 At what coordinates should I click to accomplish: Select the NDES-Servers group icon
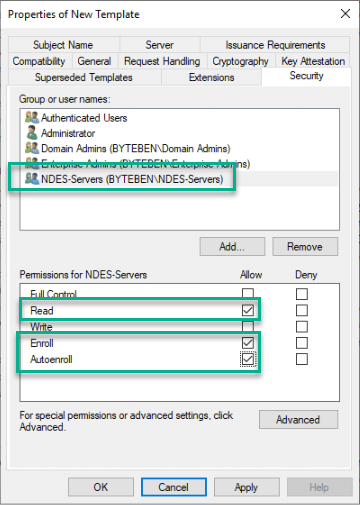point(32,179)
